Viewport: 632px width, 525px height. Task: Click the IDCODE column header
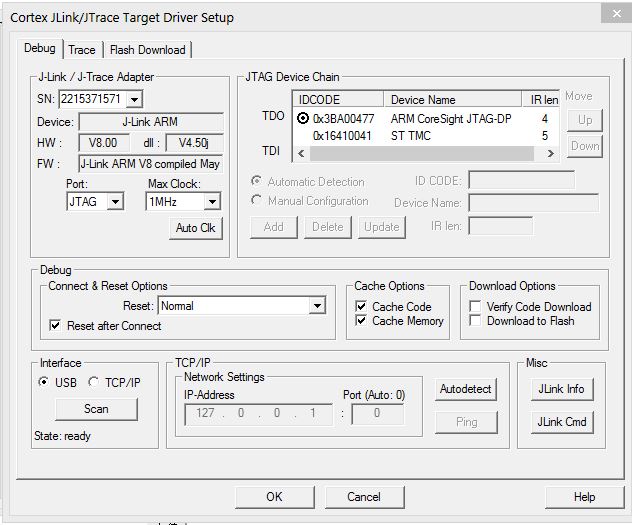tap(339, 100)
